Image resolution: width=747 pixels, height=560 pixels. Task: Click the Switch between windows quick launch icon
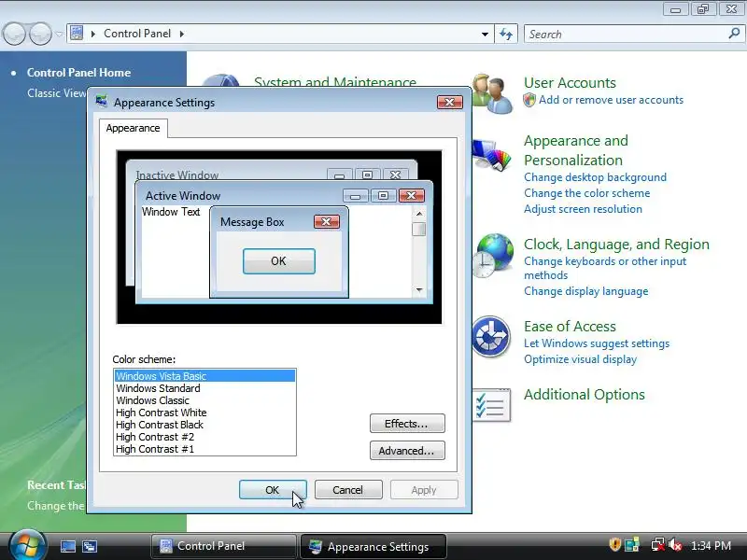90,546
